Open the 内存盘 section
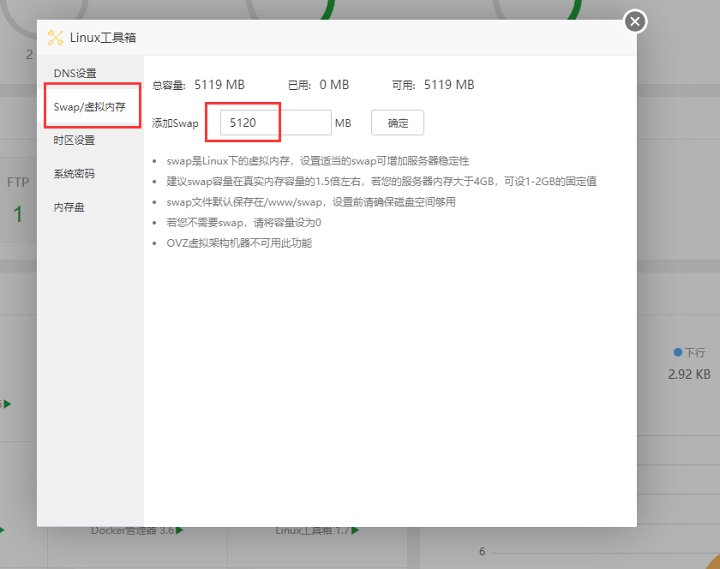 (x=69, y=207)
